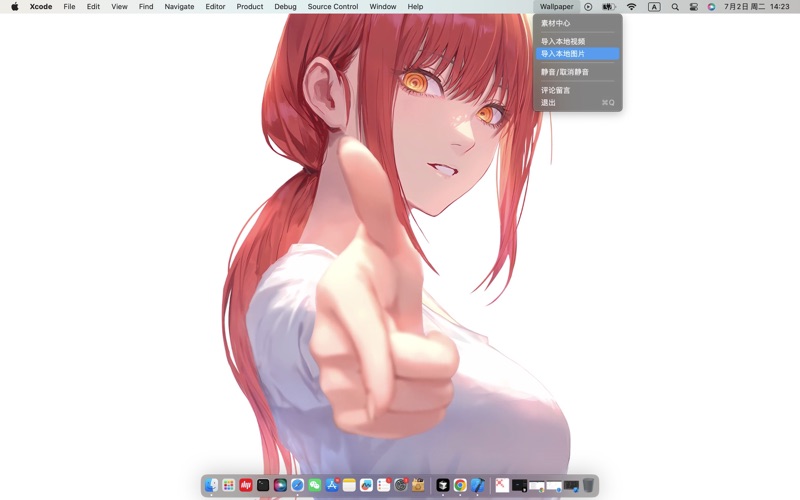
Task: Choose 导入本地图片 in the dropdown
Action: [x=563, y=54]
